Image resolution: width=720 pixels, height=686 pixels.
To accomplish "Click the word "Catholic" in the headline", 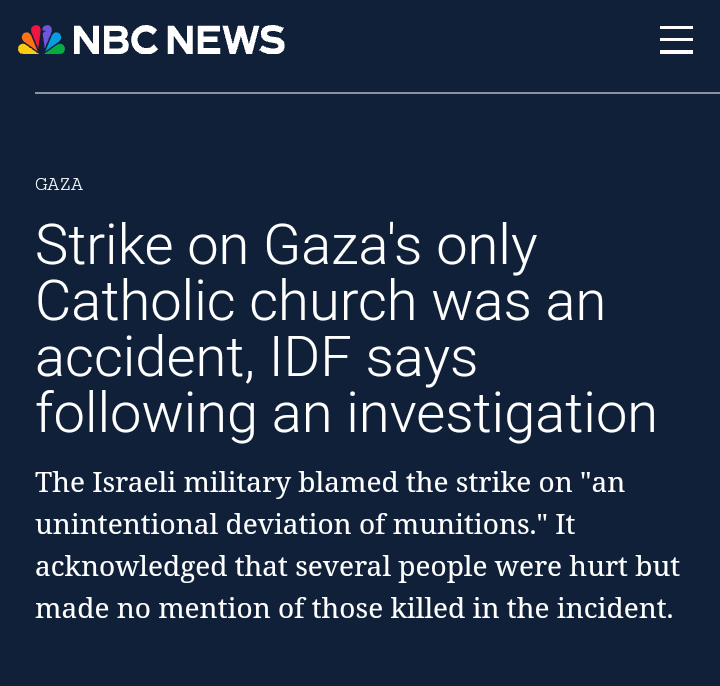I will point(135,301).
